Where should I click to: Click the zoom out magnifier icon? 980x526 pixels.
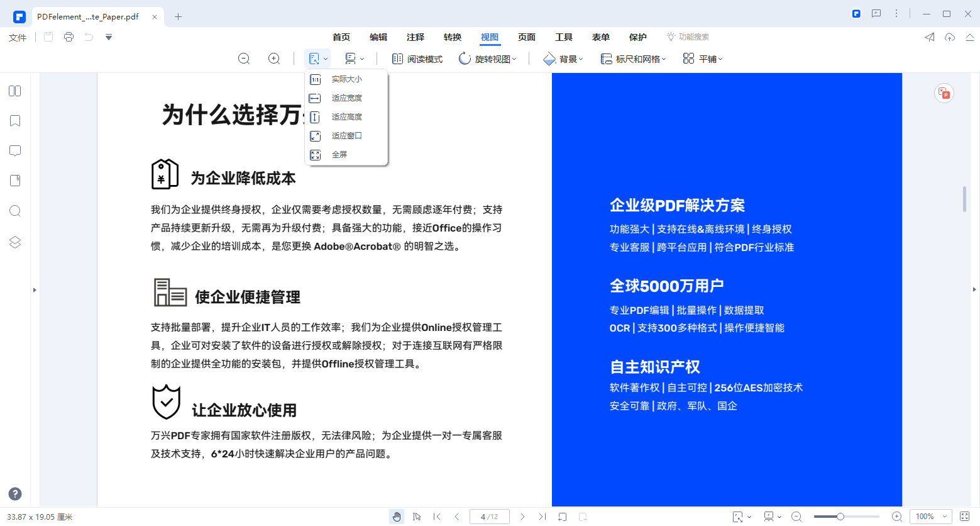pyautogui.click(x=244, y=59)
